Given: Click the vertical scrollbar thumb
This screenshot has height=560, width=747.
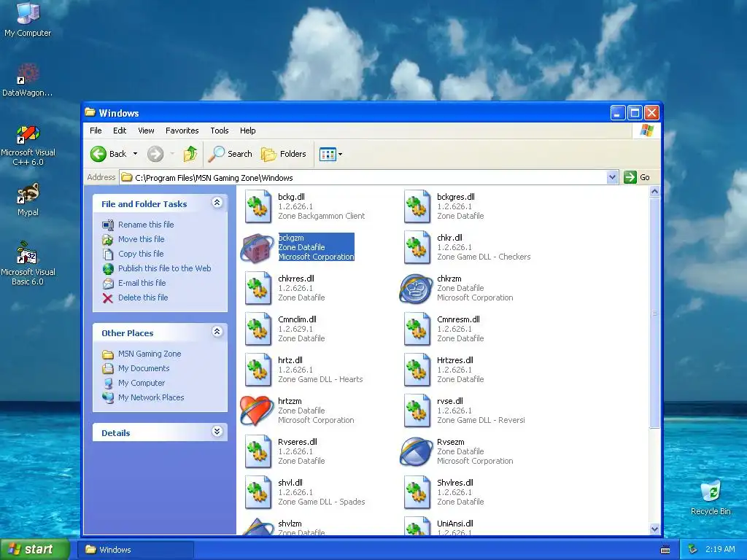Looking at the screenshot, I should coord(654,313).
